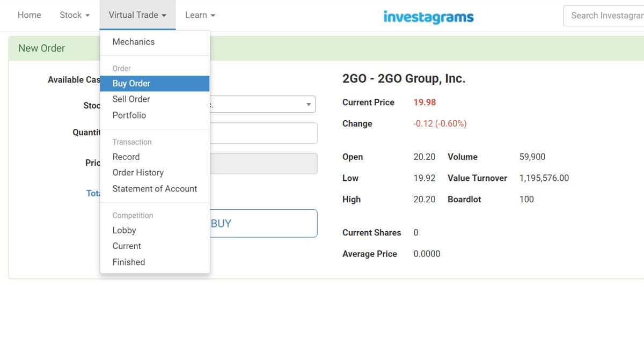Open Order History
Viewport: 644px width, 338px height.
click(x=155, y=173)
